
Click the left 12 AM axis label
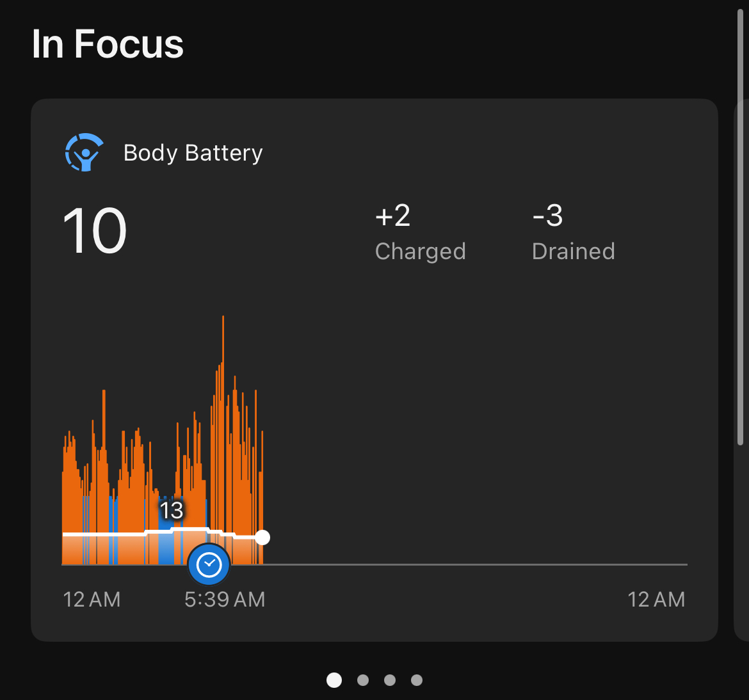(92, 600)
